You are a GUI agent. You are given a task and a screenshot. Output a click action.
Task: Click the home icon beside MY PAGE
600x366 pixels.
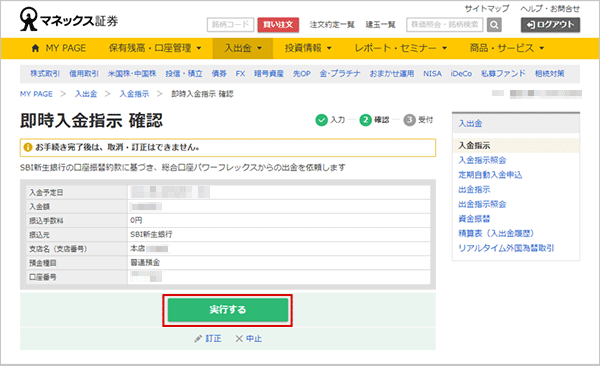pyautogui.click(x=35, y=48)
